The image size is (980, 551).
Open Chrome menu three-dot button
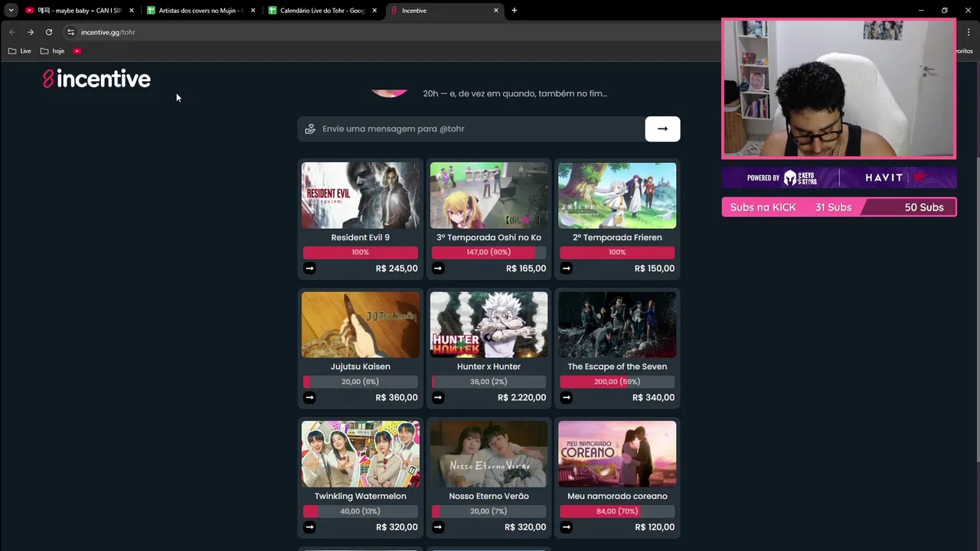click(x=969, y=32)
